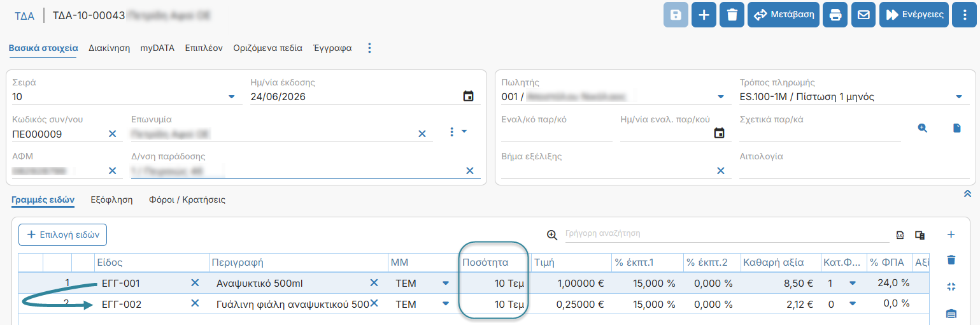The image size is (980, 325).
Task: Clear the Επωνυμία field
Action: [422, 134]
